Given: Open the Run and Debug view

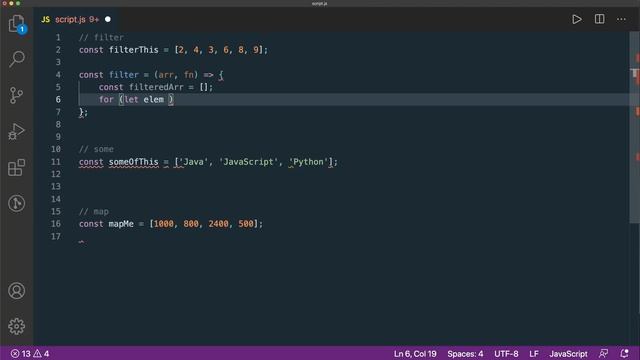Looking at the screenshot, I should pyautogui.click(x=17, y=131).
